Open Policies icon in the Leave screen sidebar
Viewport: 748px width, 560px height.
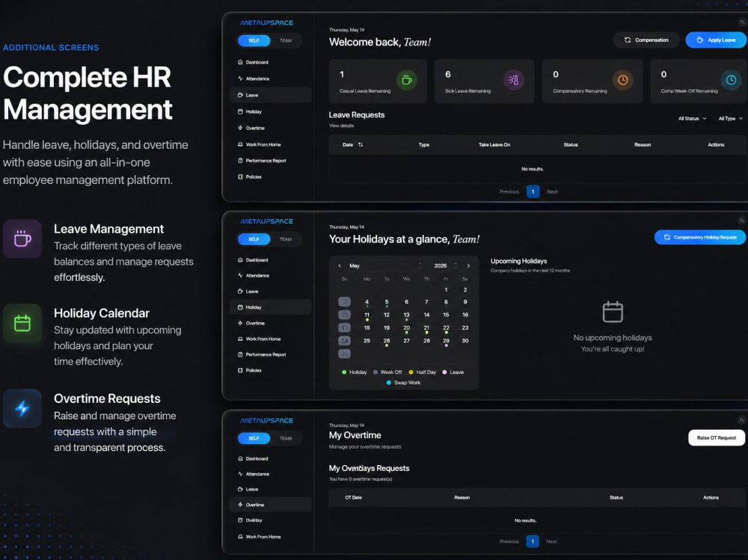tap(240, 176)
